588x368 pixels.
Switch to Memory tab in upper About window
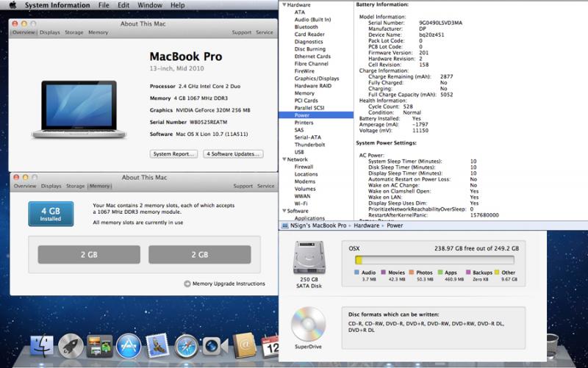(98, 32)
